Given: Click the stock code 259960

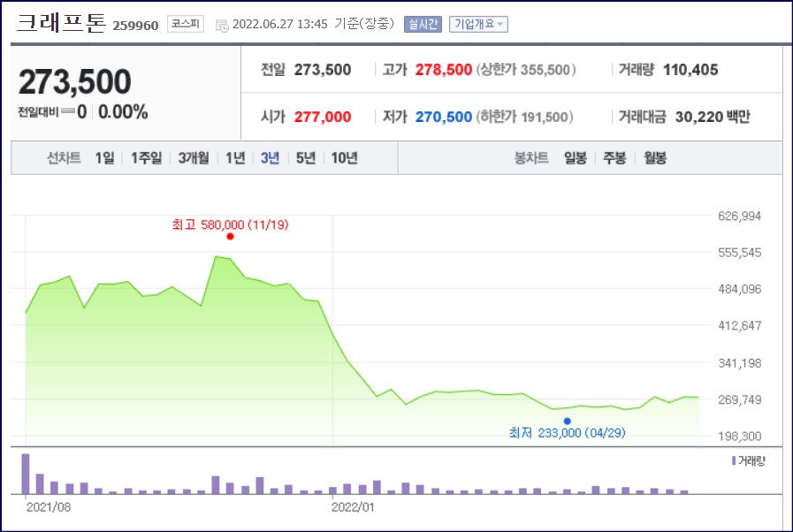Looking at the screenshot, I should click(135, 26).
